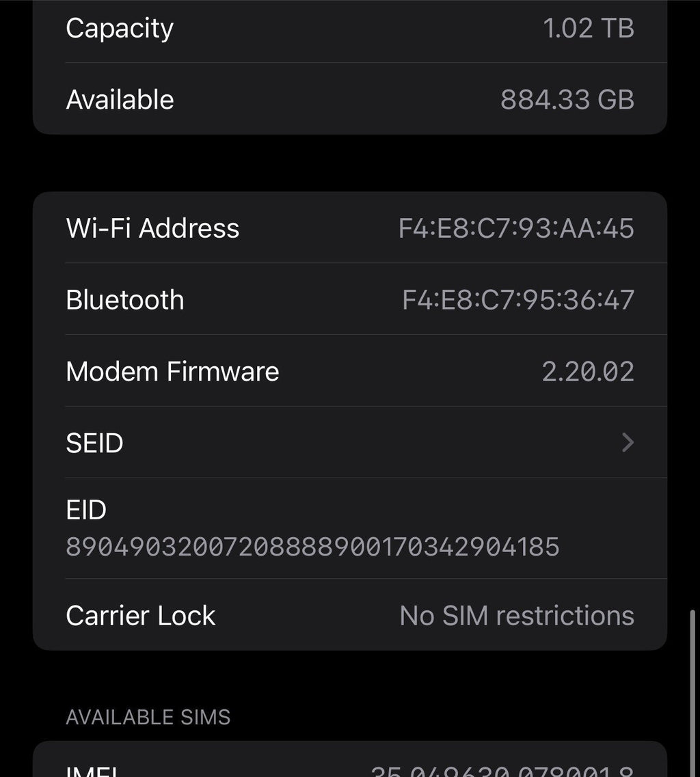Tap the Available storage row
Viewport: 700px width, 777px height.
(x=350, y=99)
